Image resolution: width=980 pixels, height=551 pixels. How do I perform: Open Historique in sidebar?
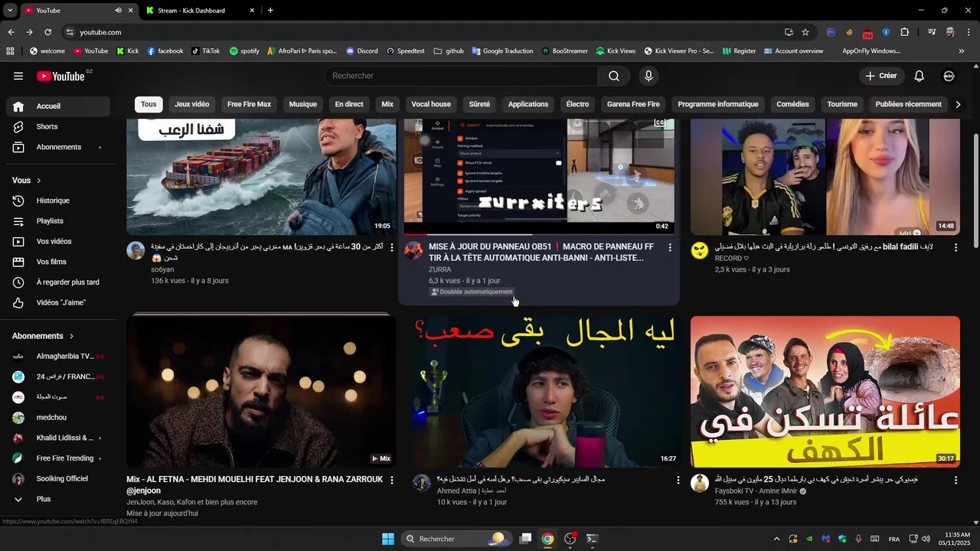(58, 201)
